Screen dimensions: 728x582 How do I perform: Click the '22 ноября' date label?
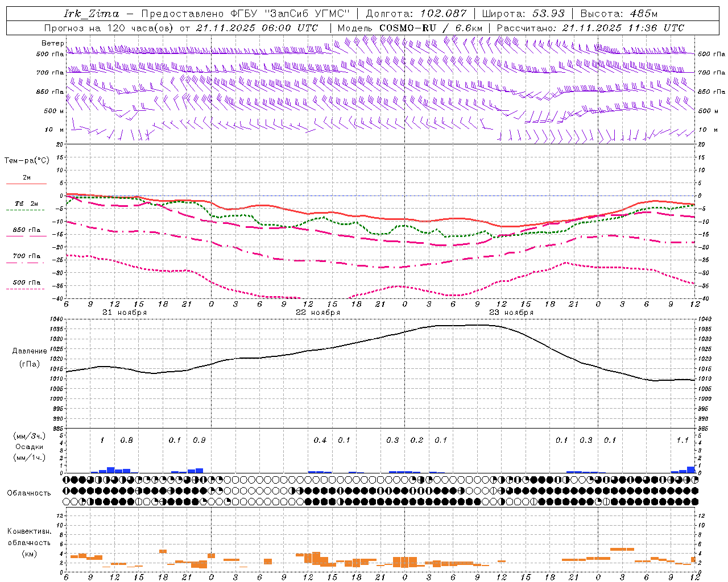point(318,313)
